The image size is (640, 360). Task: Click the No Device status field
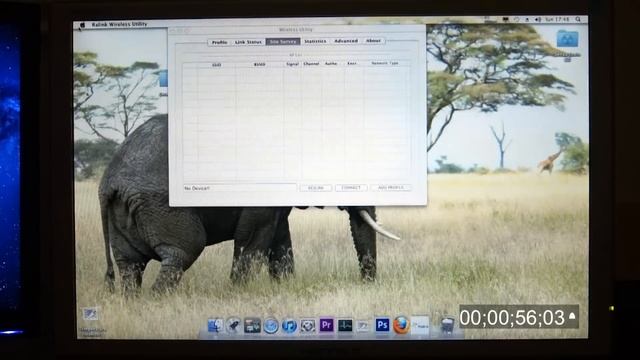[x=240, y=188]
